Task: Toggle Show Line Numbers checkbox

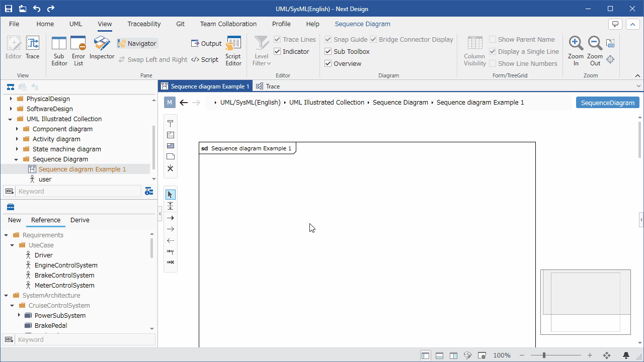Action: (x=493, y=63)
